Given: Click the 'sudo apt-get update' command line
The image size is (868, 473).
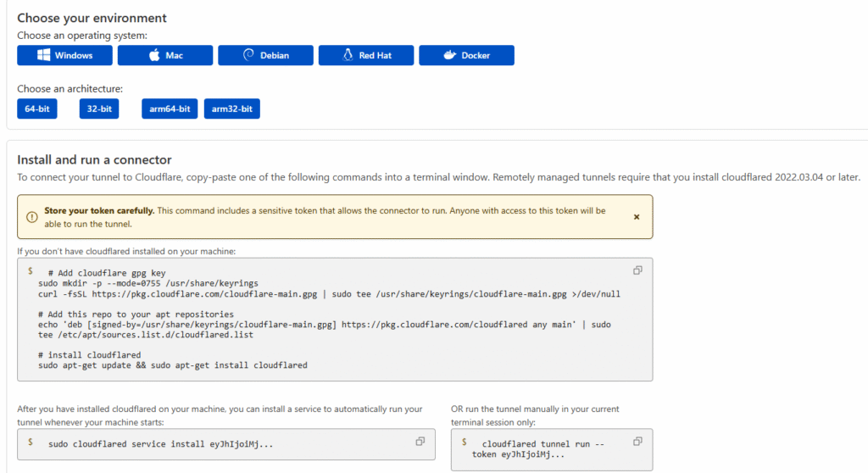Looking at the screenshot, I should [x=173, y=365].
